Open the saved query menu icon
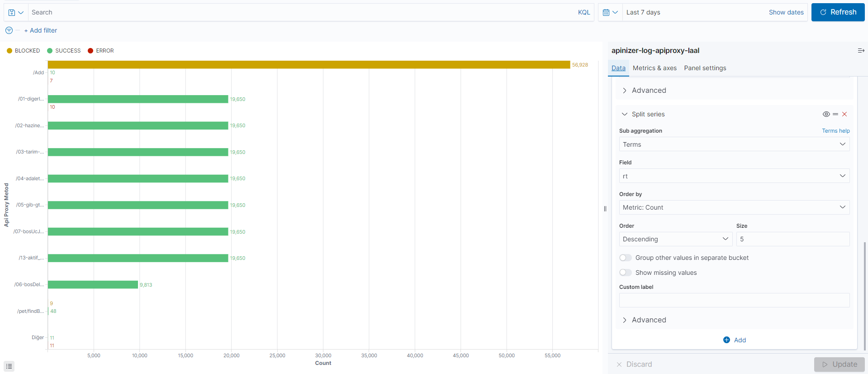 click(x=15, y=13)
